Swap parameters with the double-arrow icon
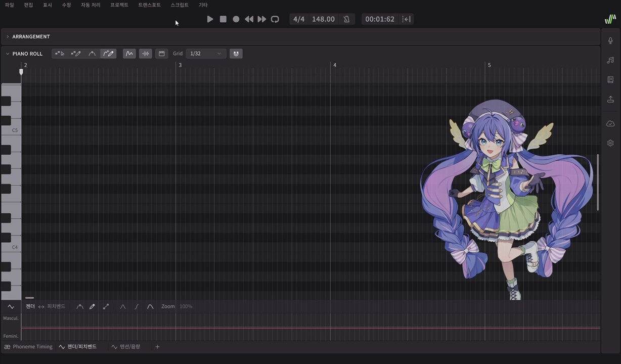 pyautogui.click(x=41, y=307)
